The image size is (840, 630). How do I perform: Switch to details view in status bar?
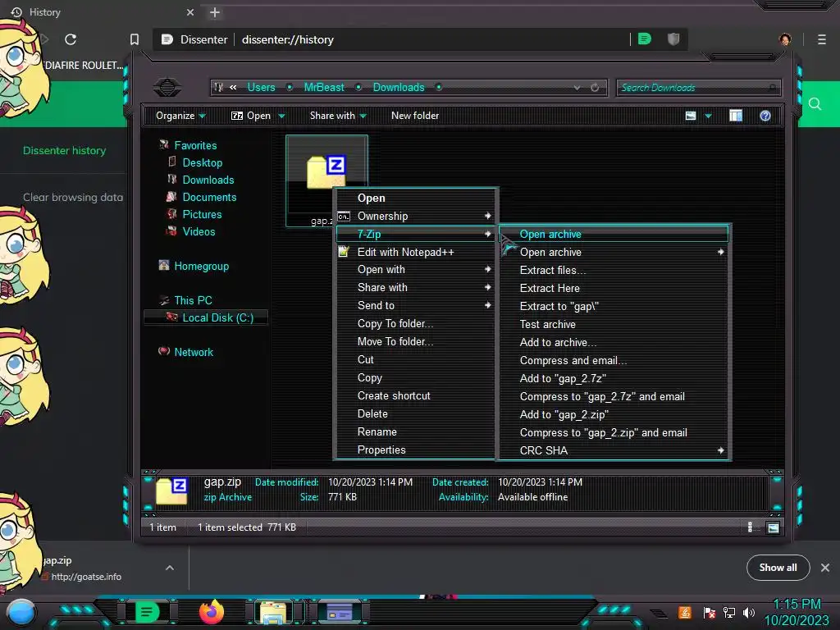(x=750, y=527)
